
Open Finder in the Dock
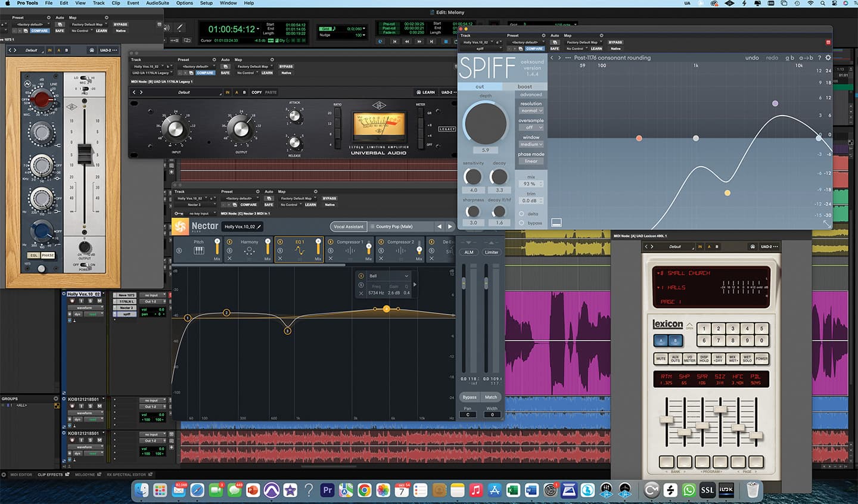(142, 490)
